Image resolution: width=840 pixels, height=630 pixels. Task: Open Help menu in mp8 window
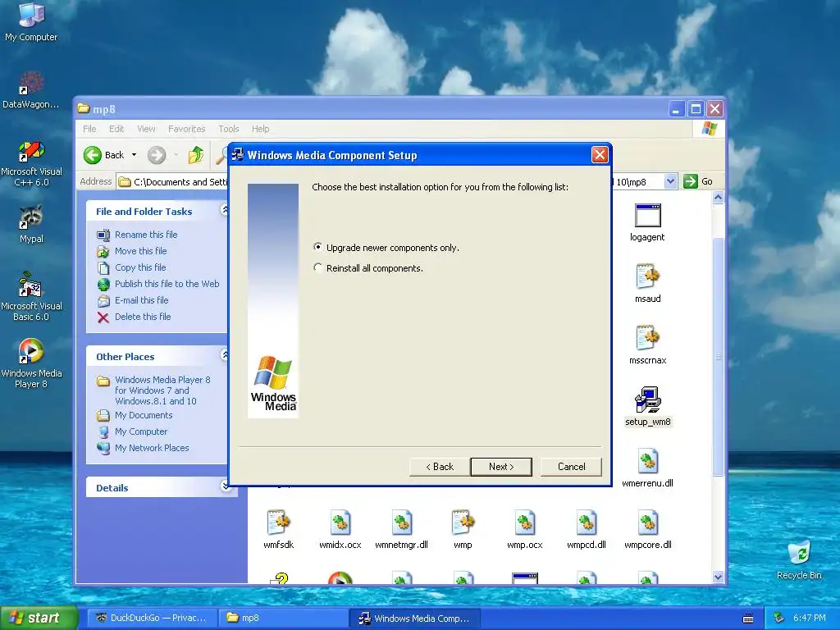point(260,129)
